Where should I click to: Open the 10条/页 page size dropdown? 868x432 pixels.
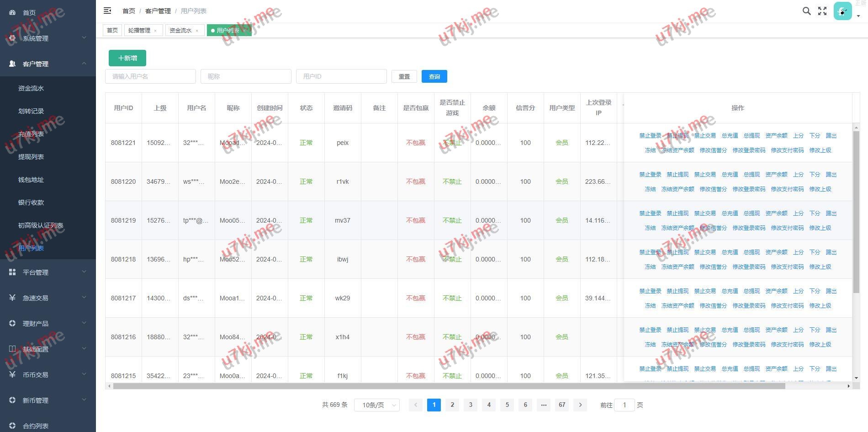377,405
